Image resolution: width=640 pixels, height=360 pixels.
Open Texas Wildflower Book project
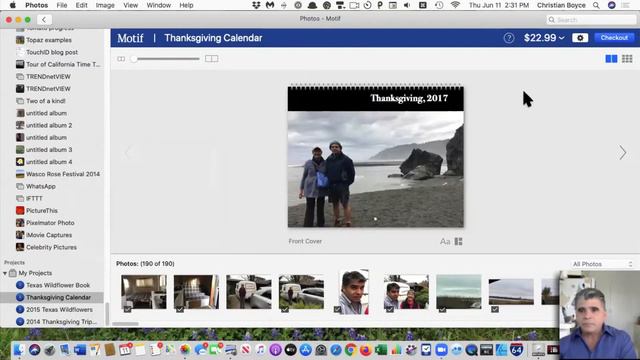point(58,285)
